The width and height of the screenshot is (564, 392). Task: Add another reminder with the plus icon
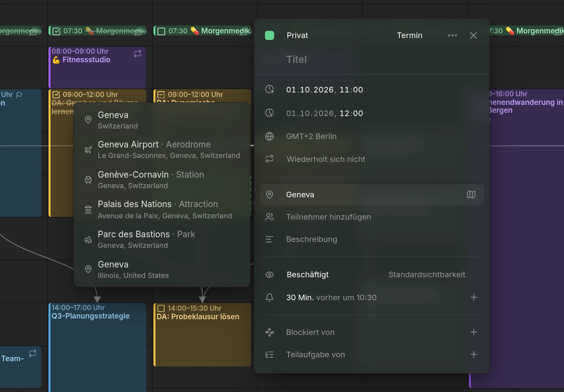point(473,297)
